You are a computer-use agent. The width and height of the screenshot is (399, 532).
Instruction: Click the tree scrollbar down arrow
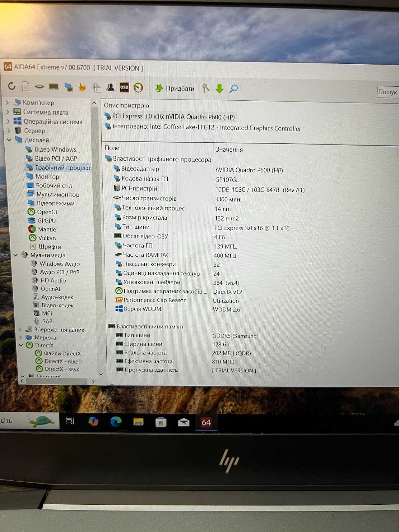tap(101, 374)
